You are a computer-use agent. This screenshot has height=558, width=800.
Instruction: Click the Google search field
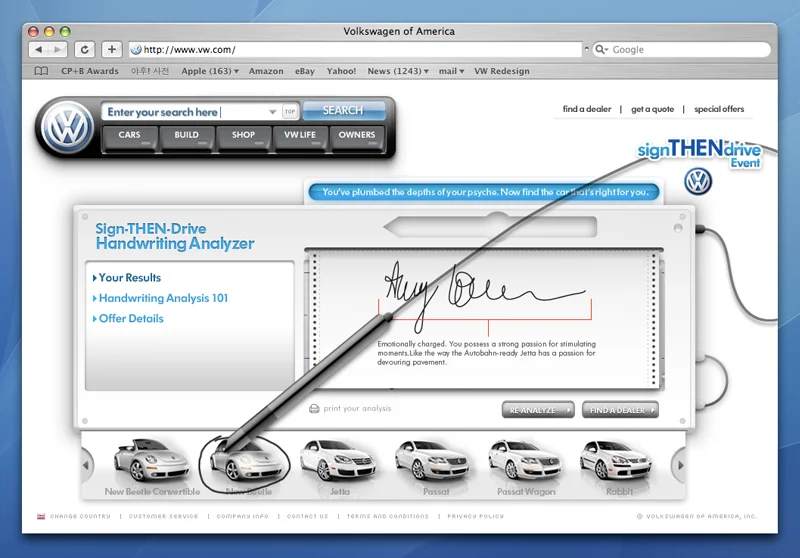click(682, 49)
